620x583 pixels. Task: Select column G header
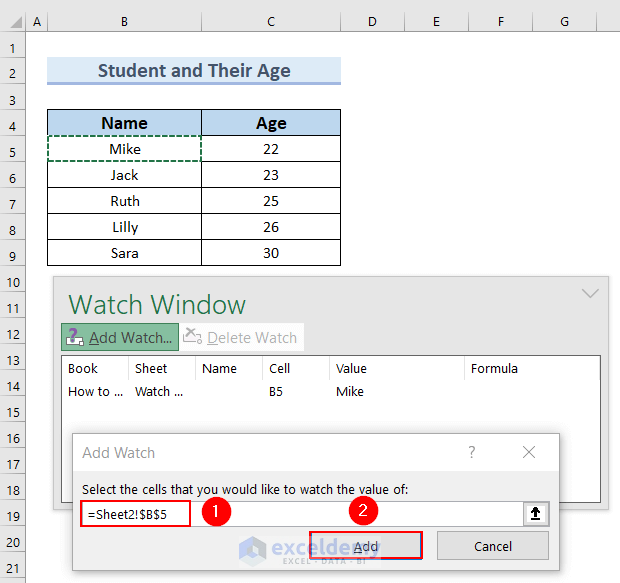pos(565,22)
